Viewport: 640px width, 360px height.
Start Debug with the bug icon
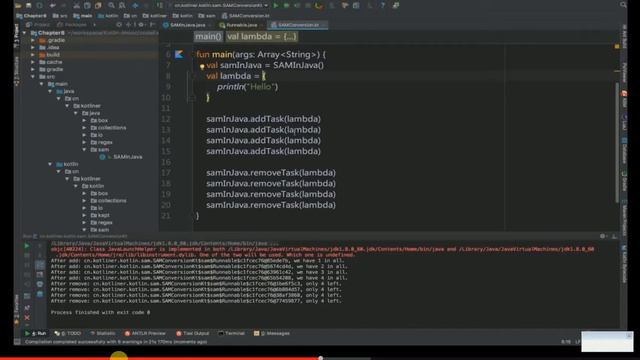[287, 5]
